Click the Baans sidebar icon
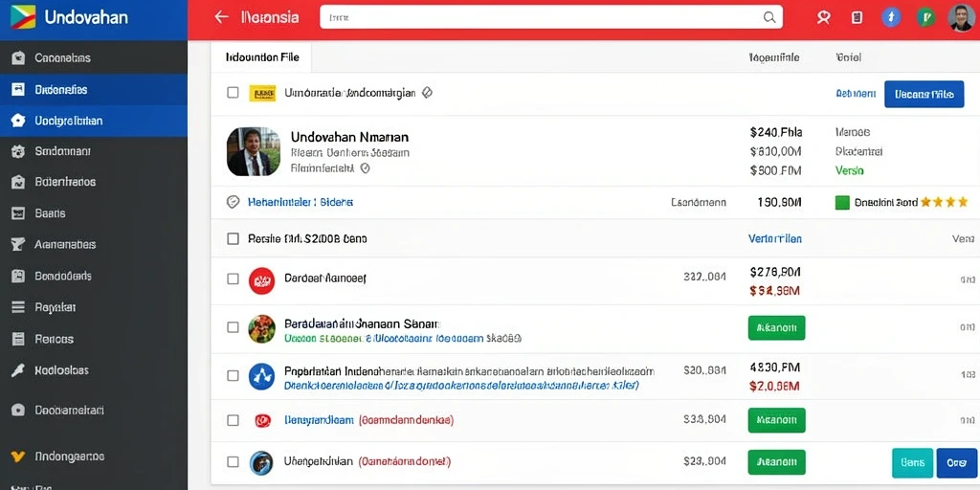Screen dimensions: 980x490 [18, 213]
